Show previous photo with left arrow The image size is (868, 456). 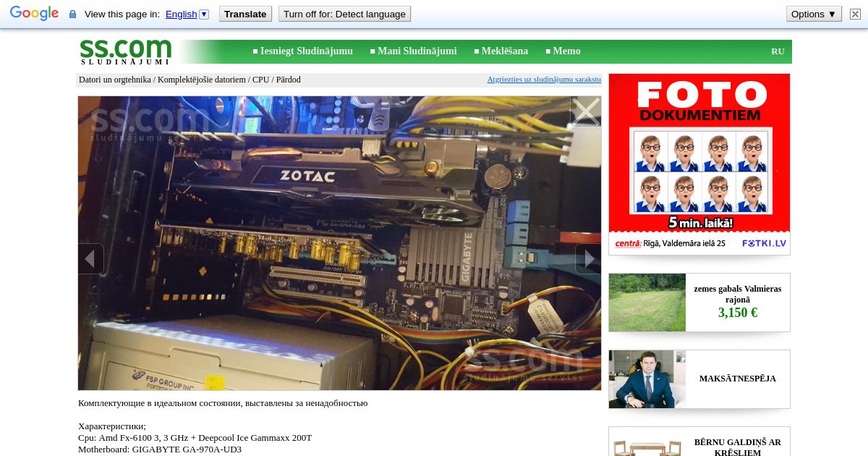click(90, 258)
